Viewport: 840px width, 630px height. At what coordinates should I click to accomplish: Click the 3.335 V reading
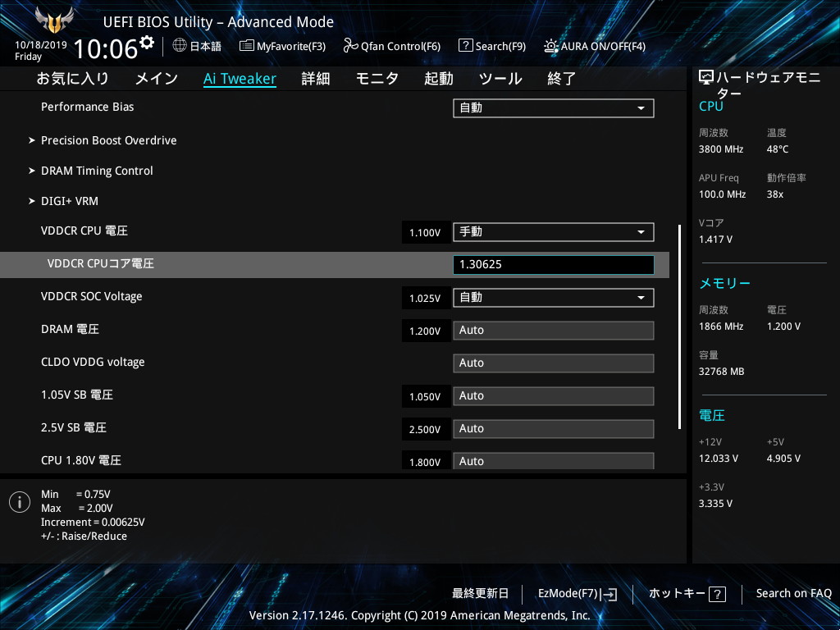[715, 504]
